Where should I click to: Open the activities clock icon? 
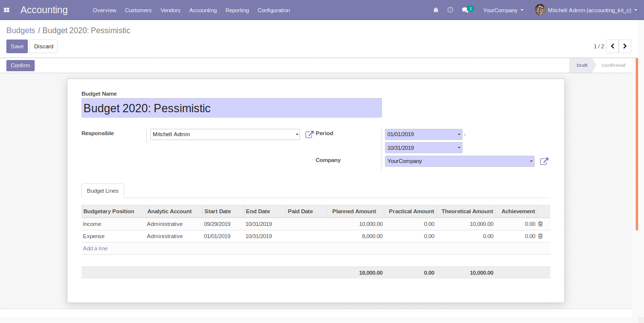450,10
